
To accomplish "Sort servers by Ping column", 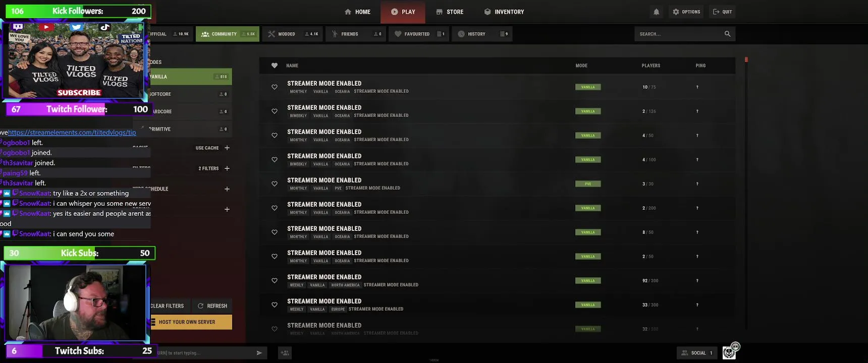I will tap(700, 66).
